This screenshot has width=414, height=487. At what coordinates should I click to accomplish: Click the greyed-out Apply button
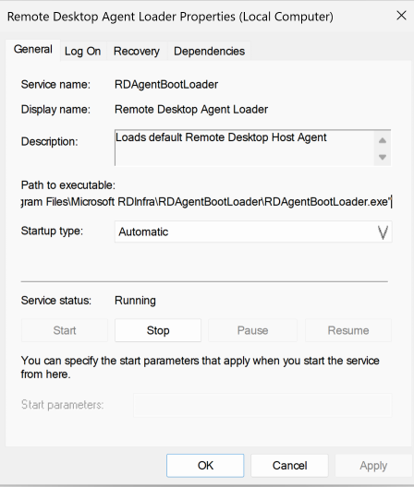(373, 465)
